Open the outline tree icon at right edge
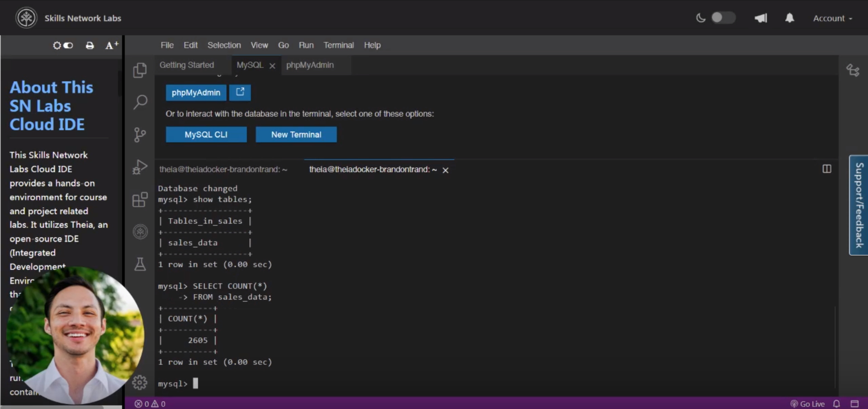The width and height of the screenshot is (868, 409). pyautogui.click(x=853, y=71)
